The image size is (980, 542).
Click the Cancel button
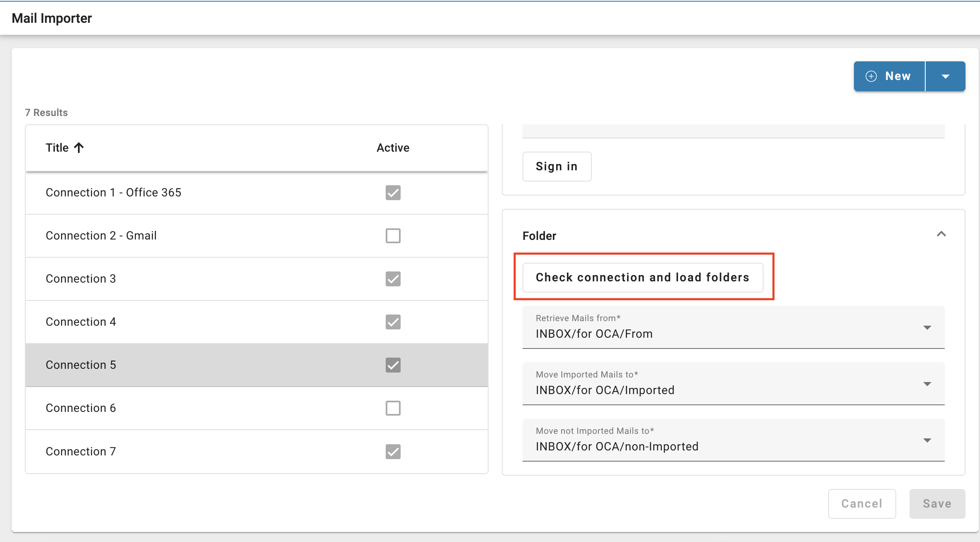pos(862,503)
